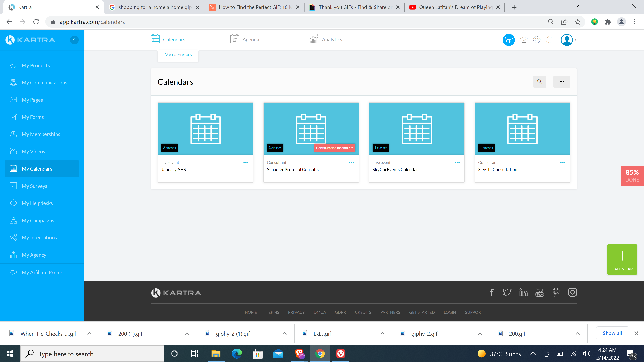The image size is (644, 362).
Task: Open options menu for SkyChi Consultation
Action: [562, 162]
